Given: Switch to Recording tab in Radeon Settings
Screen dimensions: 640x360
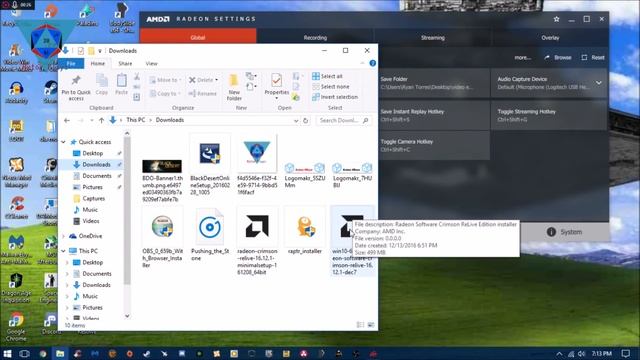Looking at the screenshot, I should (x=315, y=38).
